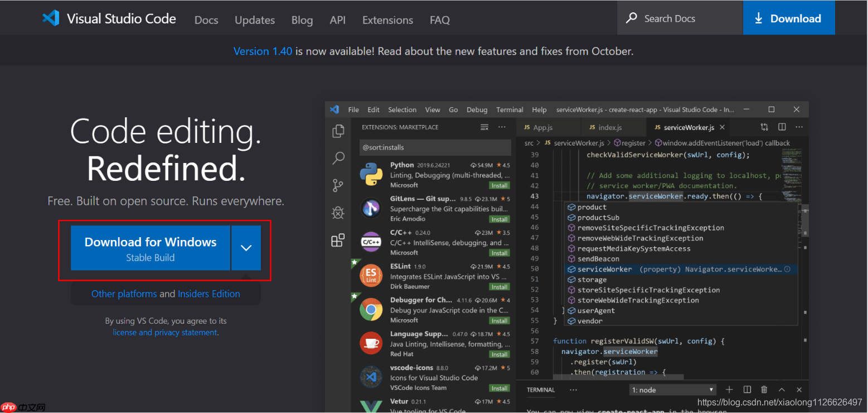Open the Debug menu in the menu bar
Screen dimensions: 868x413
477,109
